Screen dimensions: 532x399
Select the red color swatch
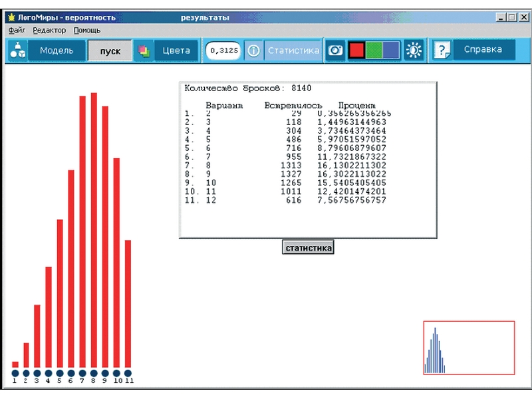click(357, 51)
